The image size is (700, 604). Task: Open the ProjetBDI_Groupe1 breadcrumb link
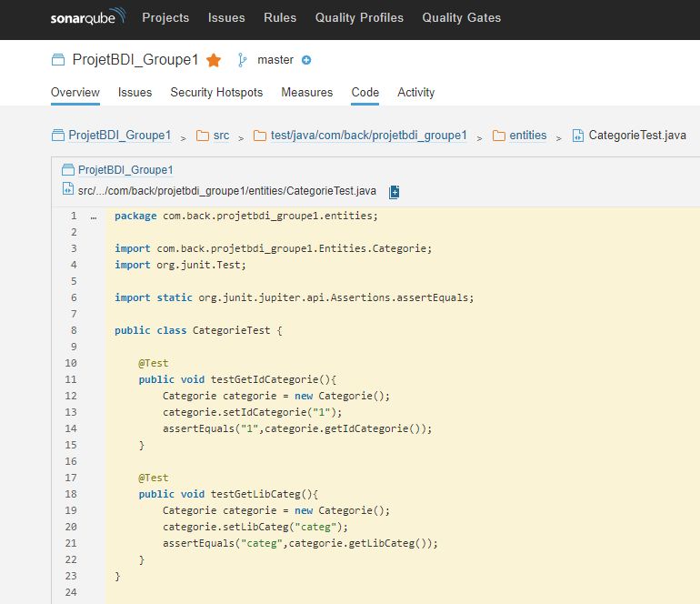click(120, 135)
